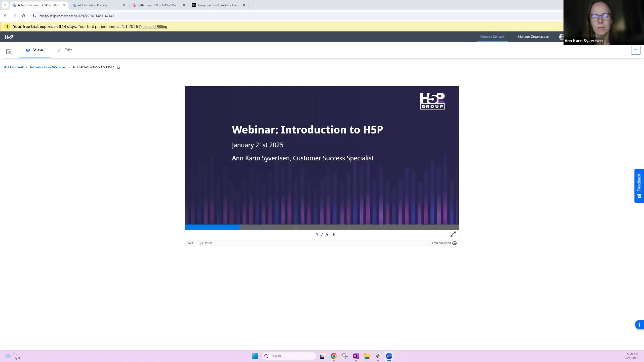This screenshot has width=644, height=362.
Task: Open the user account icon at top right
Action: click(561, 37)
